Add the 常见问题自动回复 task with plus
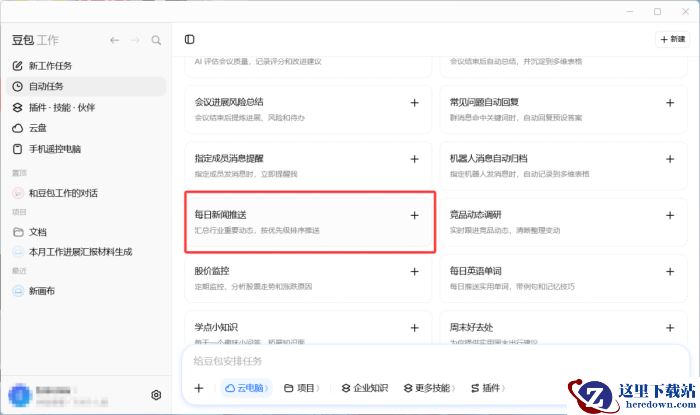Viewport: 700px width, 415px height. (x=670, y=103)
